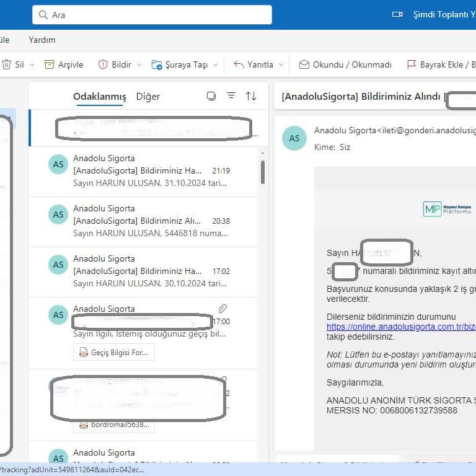Delete the message with Sil
Viewport: 476px width, 476px height.
tap(13, 64)
